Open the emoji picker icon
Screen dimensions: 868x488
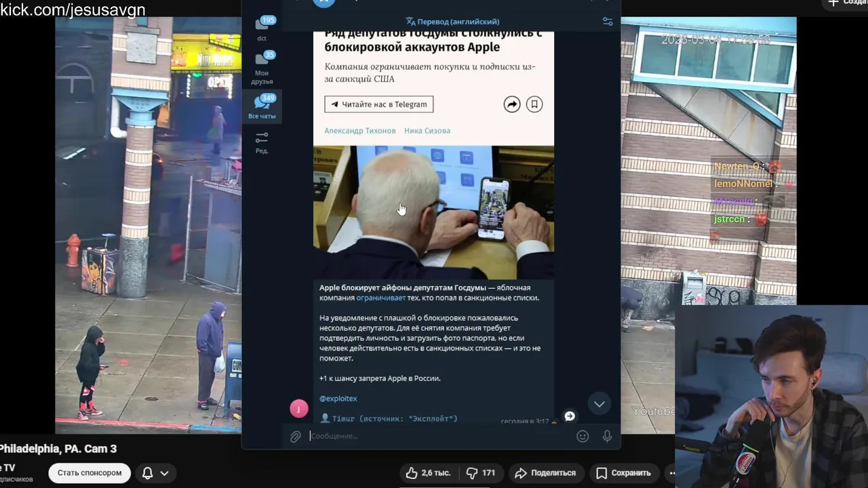pos(583,436)
